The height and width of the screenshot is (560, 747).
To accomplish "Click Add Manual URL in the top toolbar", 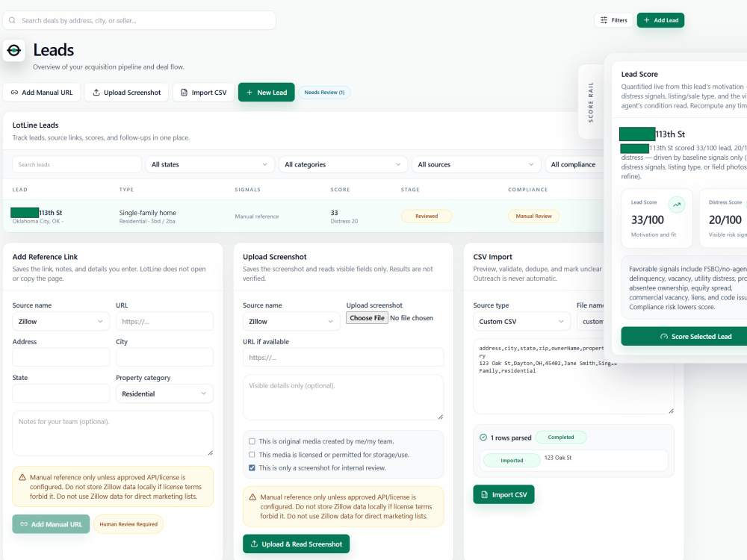I will [41, 93].
